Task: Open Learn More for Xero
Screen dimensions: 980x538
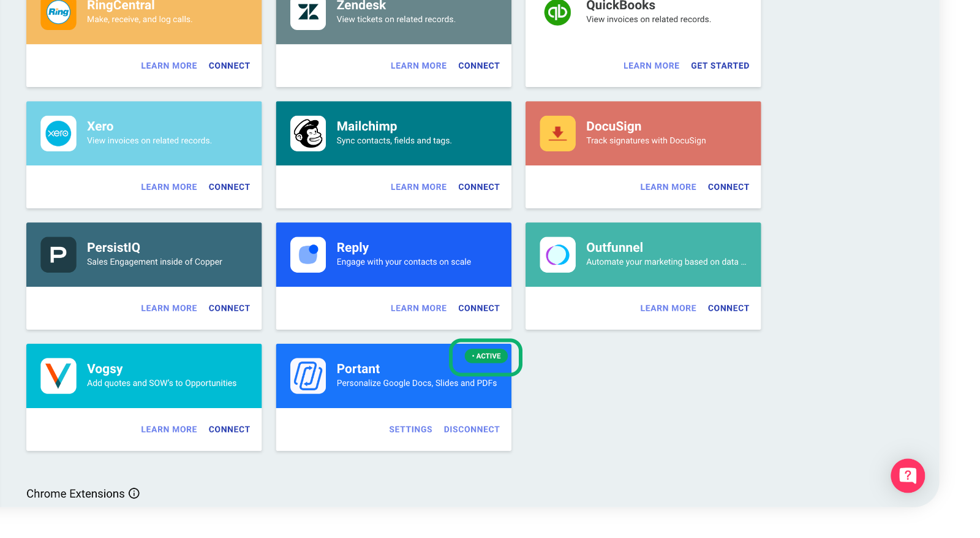Action: tap(169, 187)
